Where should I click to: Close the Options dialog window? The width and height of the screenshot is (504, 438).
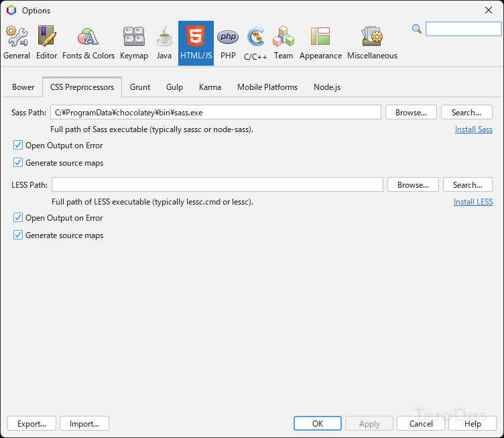pos(488,10)
